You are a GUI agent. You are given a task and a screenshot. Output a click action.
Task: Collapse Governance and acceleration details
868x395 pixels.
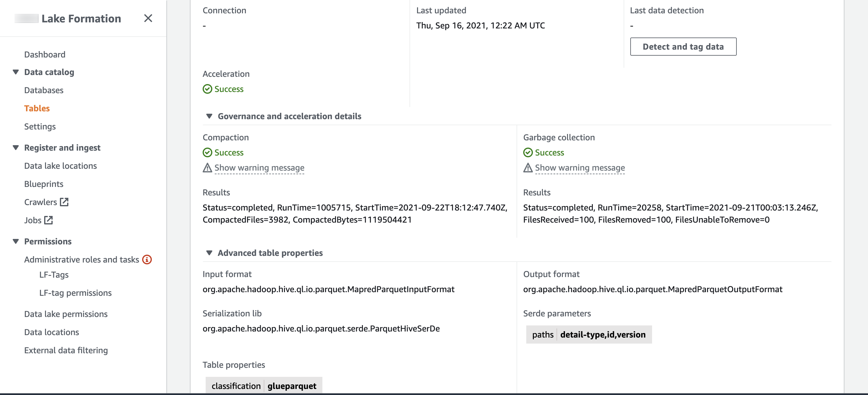(x=209, y=116)
